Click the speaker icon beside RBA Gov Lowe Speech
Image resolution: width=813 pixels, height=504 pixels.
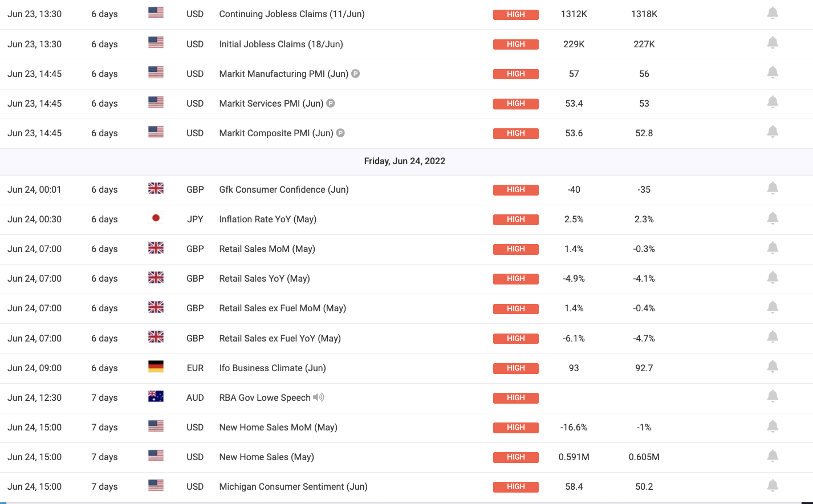tap(319, 397)
